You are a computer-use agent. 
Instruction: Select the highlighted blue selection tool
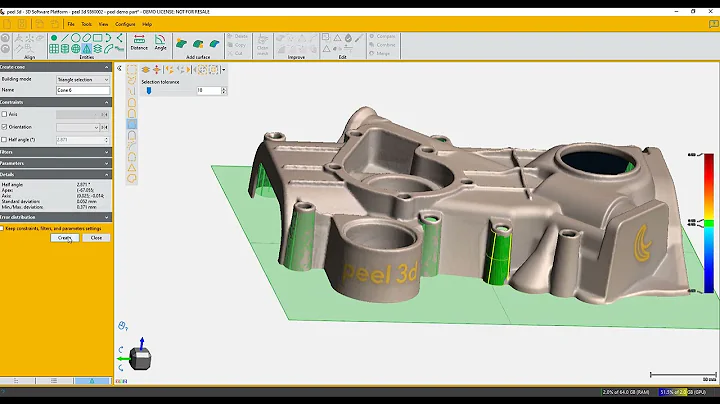click(x=132, y=124)
